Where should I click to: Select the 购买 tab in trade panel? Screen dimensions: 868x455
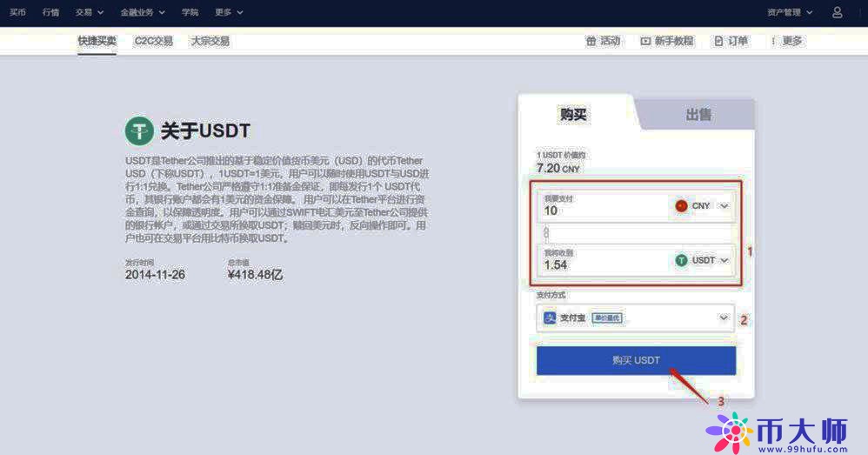(x=573, y=115)
